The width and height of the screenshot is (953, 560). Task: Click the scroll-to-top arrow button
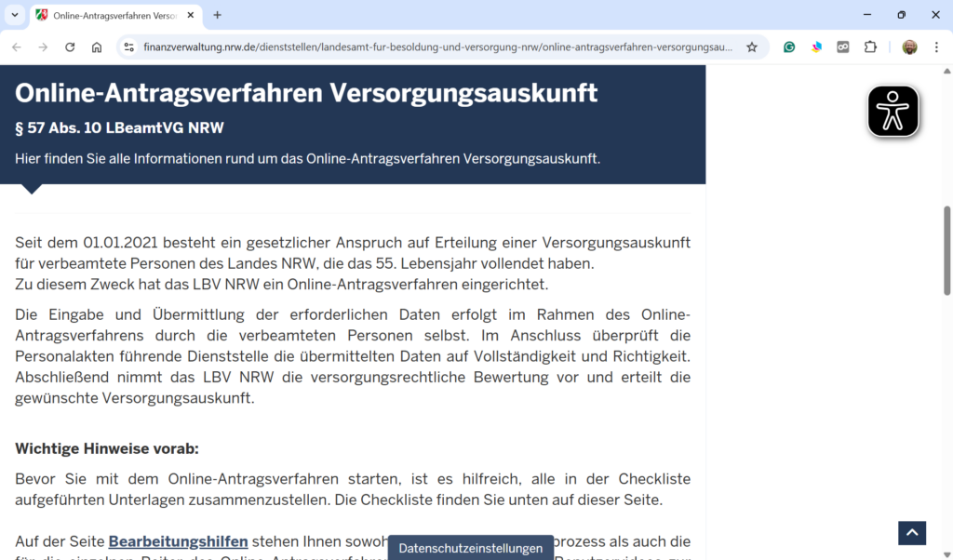pos(911,533)
